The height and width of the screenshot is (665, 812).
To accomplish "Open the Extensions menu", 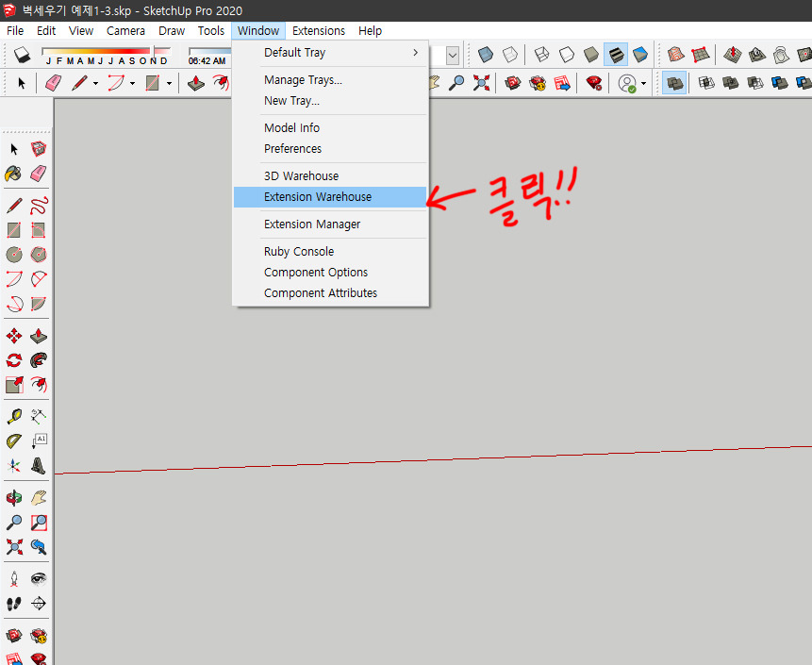I will 318,30.
